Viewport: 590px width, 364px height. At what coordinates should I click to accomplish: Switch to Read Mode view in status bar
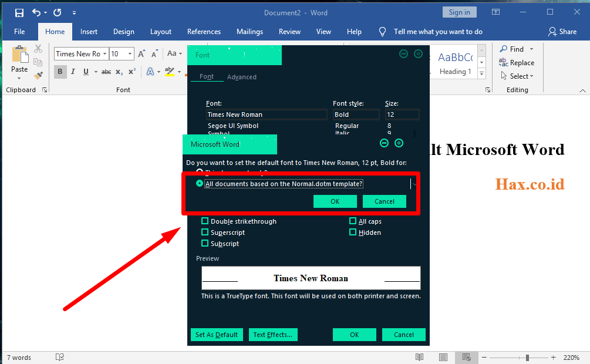[x=420, y=357]
